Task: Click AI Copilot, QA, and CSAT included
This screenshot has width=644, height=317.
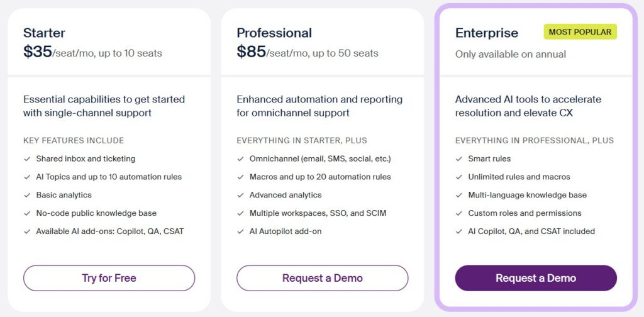Action: pos(531,231)
